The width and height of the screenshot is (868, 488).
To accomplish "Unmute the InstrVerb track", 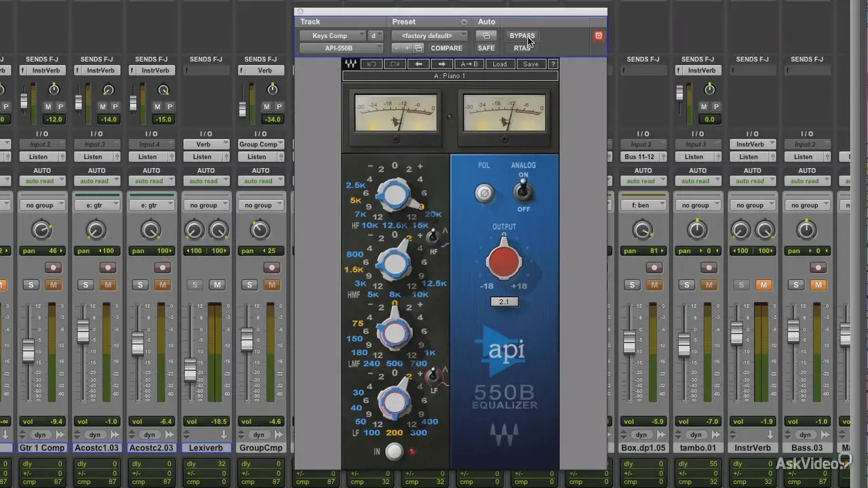I will pos(764,285).
